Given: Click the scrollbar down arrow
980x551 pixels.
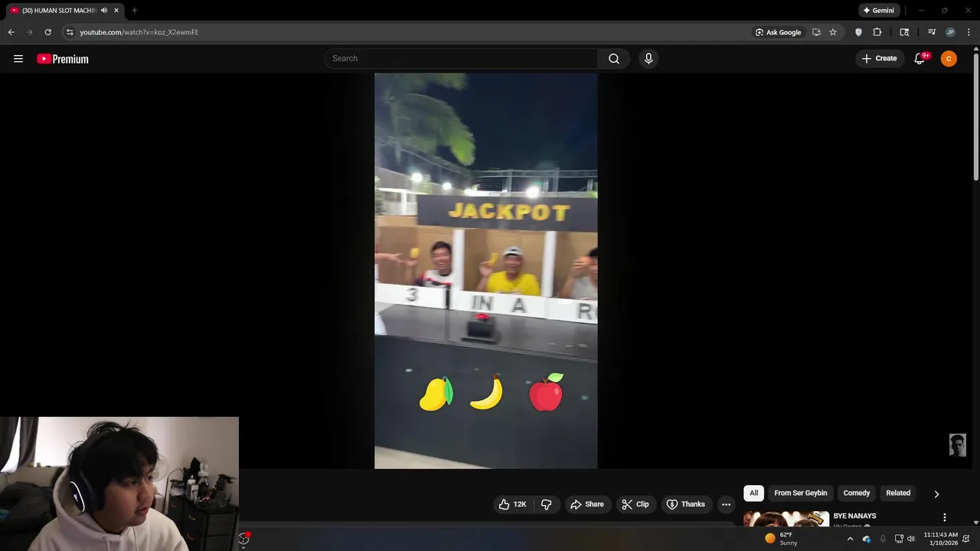Looking at the screenshot, I should coord(976,523).
